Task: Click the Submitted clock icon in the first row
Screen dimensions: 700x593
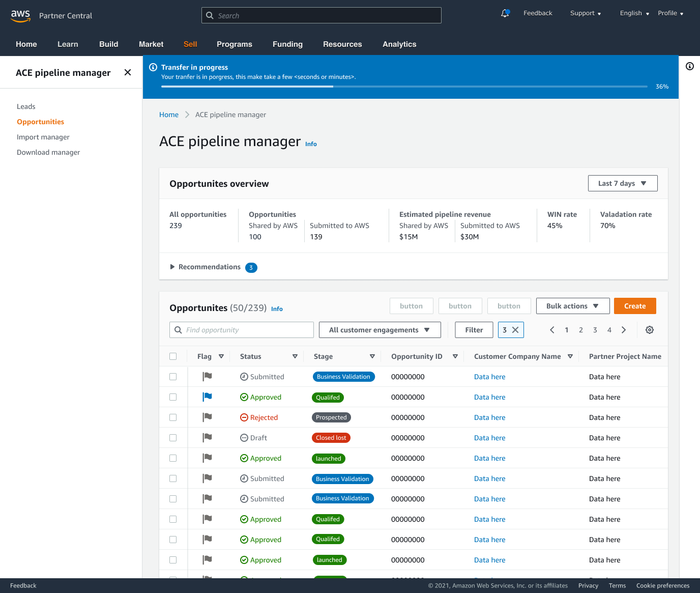Action: (x=244, y=377)
